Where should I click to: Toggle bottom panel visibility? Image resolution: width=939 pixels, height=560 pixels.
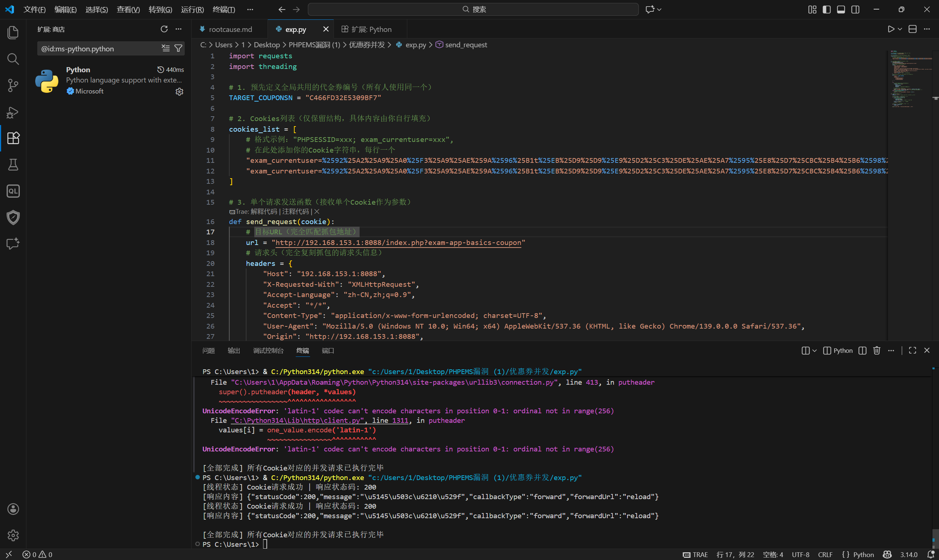pyautogui.click(x=841, y=10)
